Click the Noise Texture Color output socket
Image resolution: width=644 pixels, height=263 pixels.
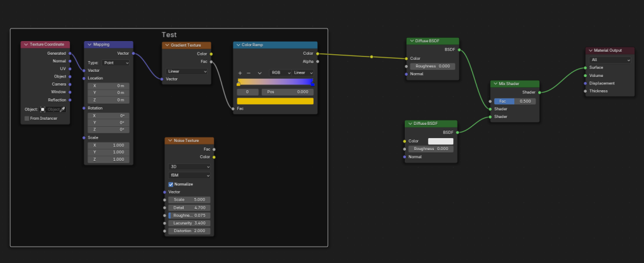(214, 157)
